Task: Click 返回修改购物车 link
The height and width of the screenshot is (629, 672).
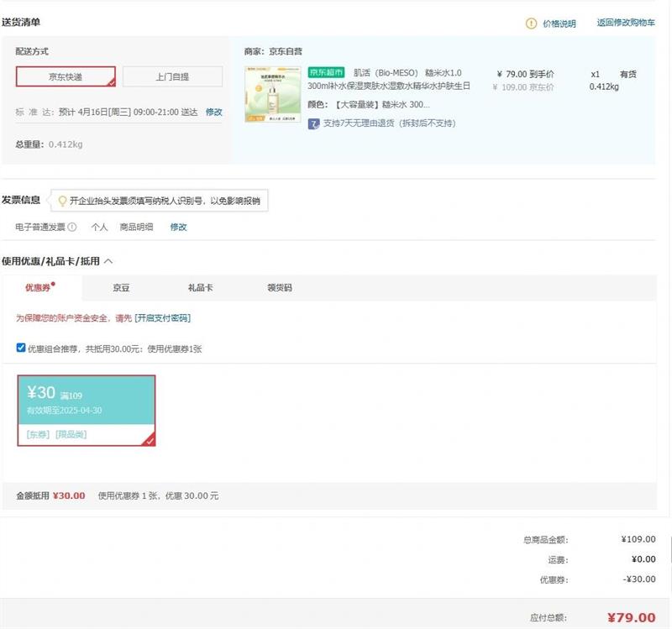Action: [626, 23]
